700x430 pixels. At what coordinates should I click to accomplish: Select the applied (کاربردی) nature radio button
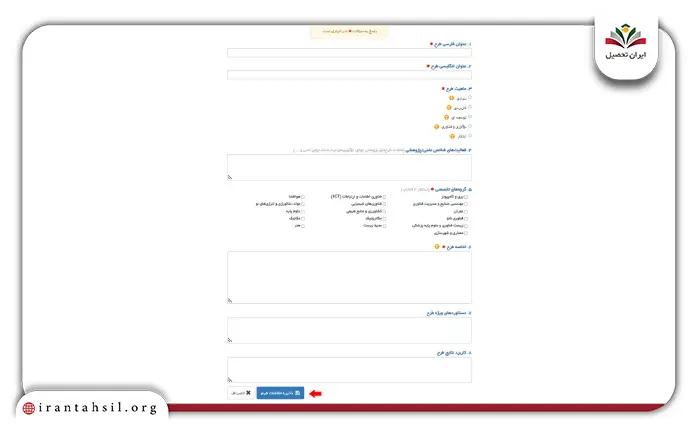pyautogui.click(x=470, y=107)
